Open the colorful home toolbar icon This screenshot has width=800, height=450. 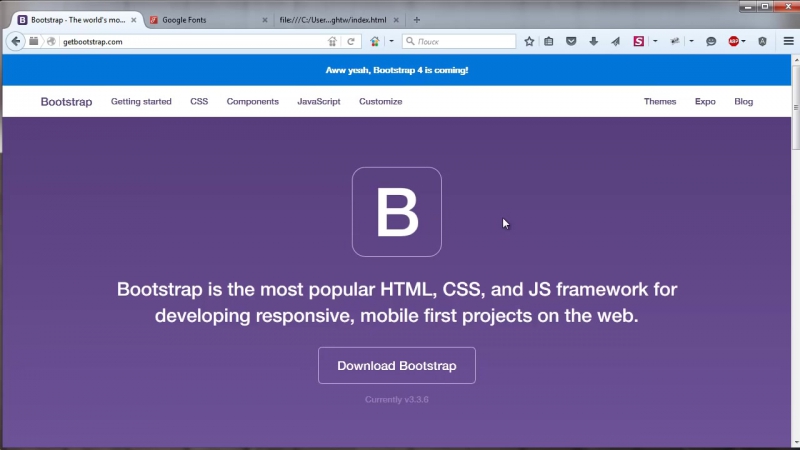point(374,41)
